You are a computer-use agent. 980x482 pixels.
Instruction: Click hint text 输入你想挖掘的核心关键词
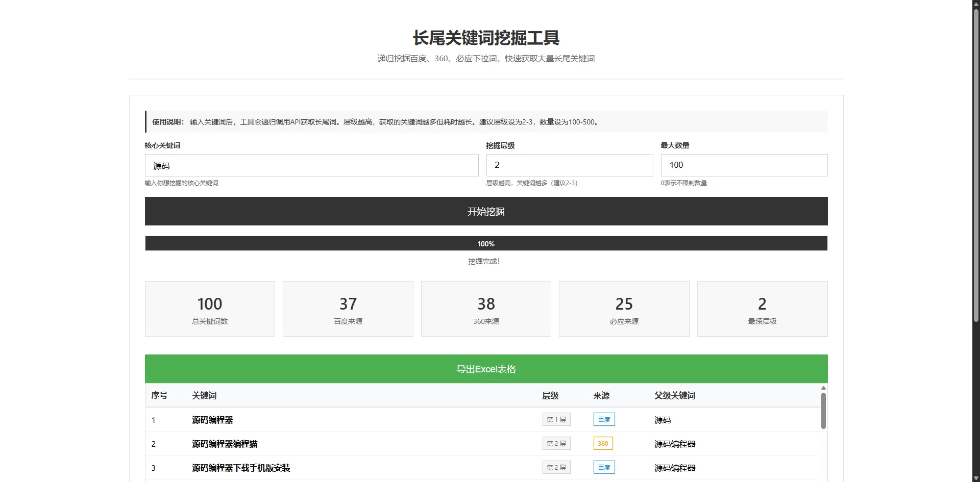[181, 183]
